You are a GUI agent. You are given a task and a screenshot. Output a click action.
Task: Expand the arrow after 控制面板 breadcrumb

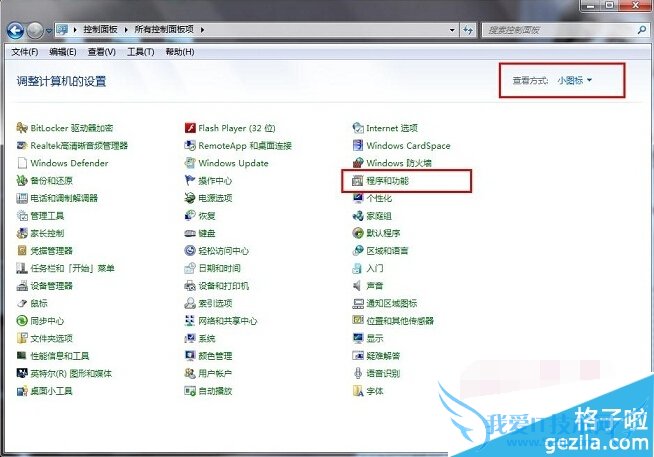pos(126,30)
